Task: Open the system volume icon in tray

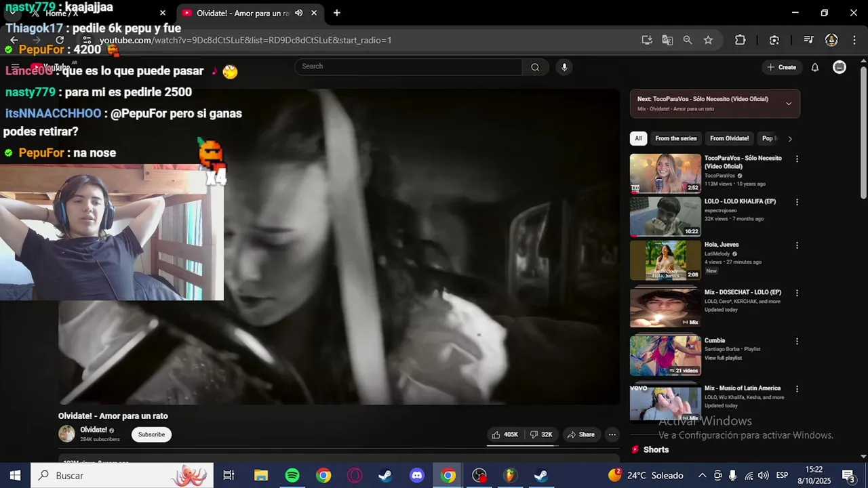Action: tap(764, 475)
